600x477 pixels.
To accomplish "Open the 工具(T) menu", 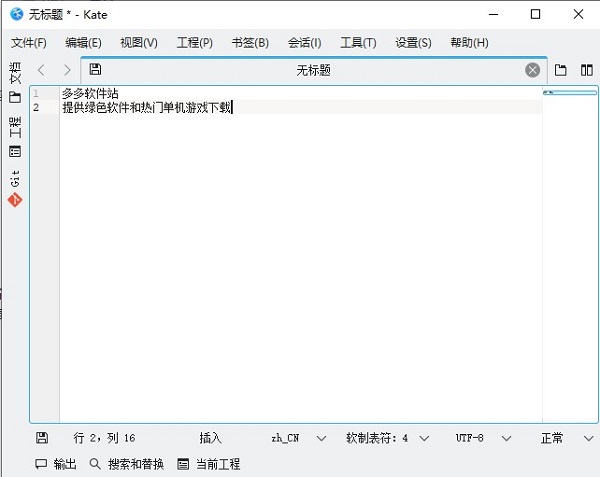I will pos(358,42).
